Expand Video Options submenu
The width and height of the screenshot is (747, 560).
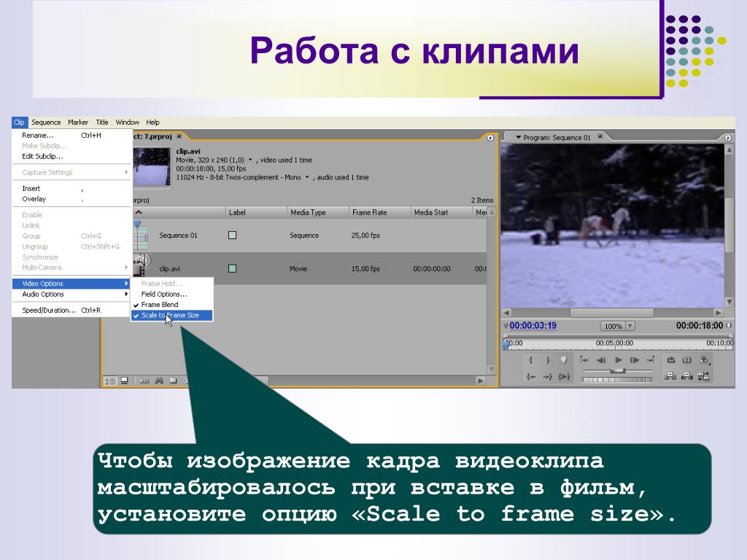[71, 284]
